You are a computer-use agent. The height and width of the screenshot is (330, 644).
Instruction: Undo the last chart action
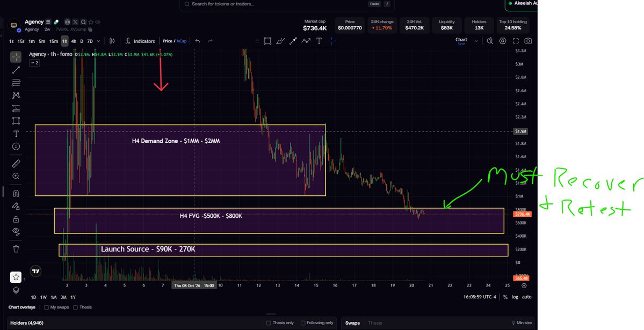tap(198, 41)
